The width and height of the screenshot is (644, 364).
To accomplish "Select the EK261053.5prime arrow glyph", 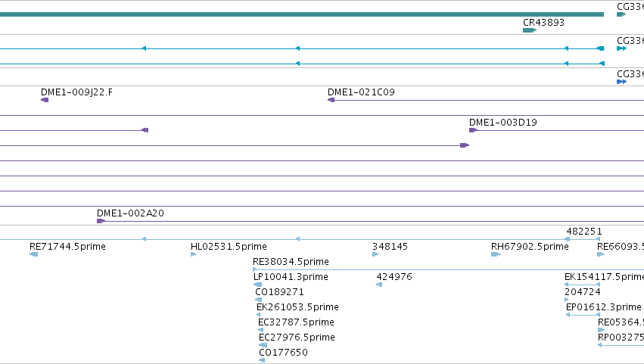I will [258, 315].
